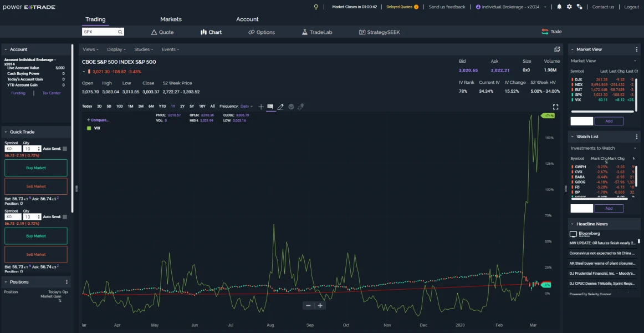This screenshot has height=333, width=644.
Task: Click the notifications bell icon
Action: click(559, 7)
